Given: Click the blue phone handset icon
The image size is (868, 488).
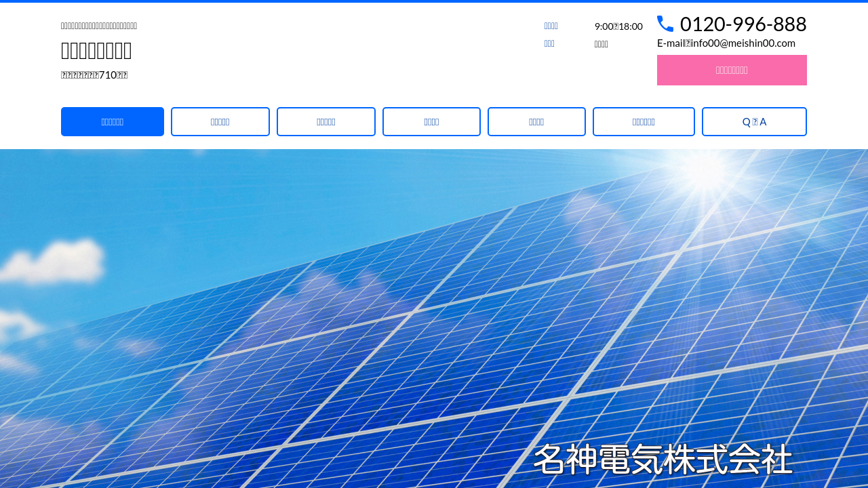Looking at the screenshot, I should [665, 24].
